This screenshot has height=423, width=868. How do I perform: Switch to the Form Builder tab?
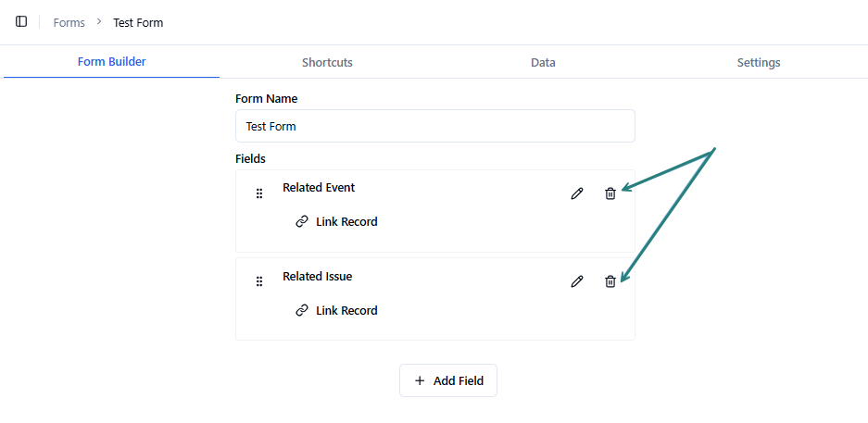point(111,62)
